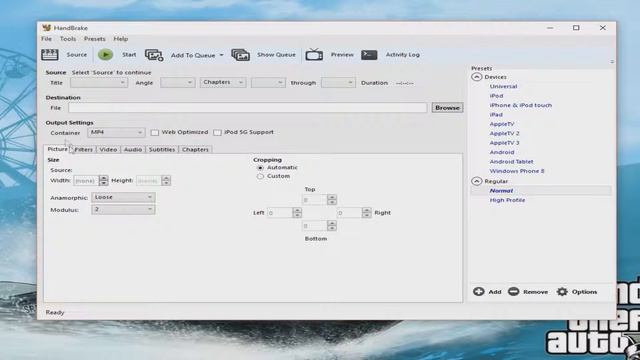Image resolution: width=640 pixels, height=360 pixels.
Task: Click the Add preset plus icon
Action: click(x=479, y=291)
